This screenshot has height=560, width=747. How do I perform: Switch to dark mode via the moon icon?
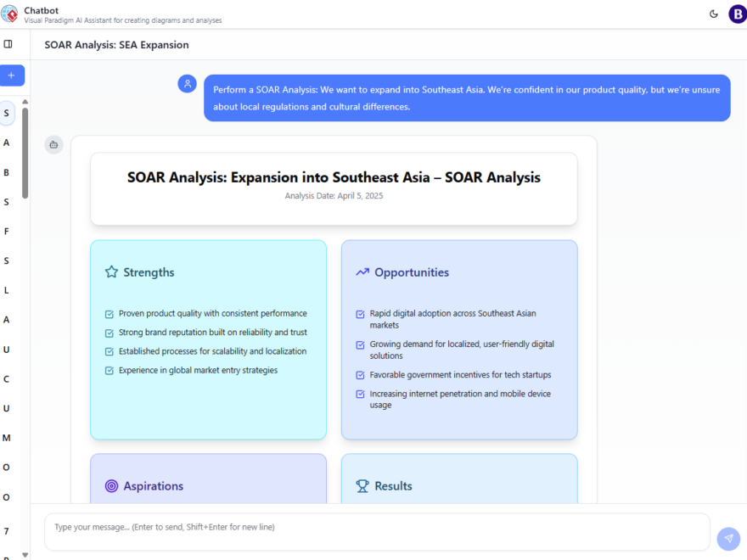714,14
